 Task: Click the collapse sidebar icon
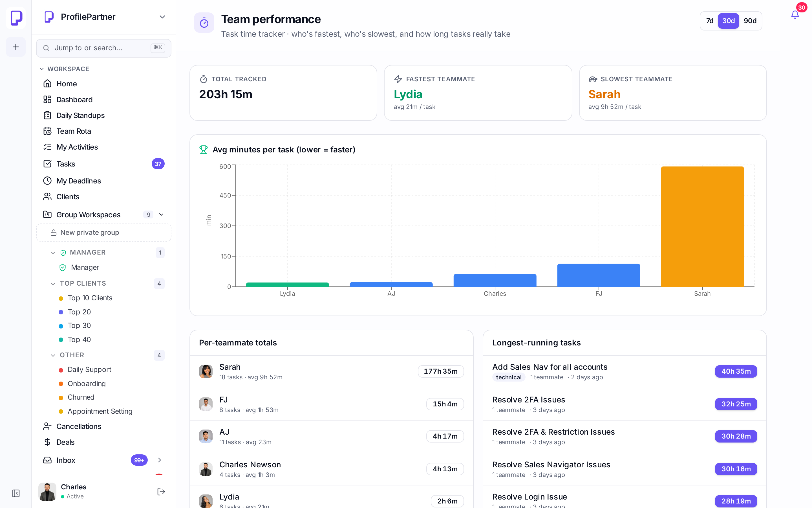tap(16, 493)
